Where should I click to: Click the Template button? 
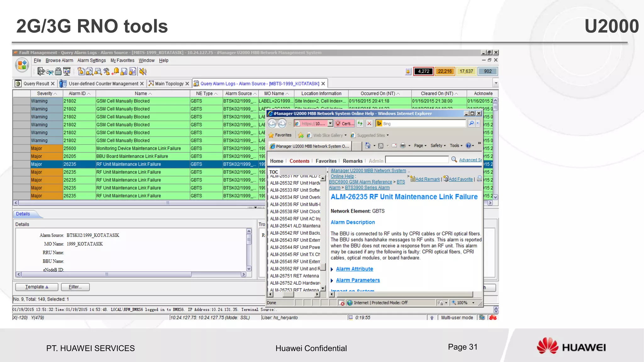37,287
